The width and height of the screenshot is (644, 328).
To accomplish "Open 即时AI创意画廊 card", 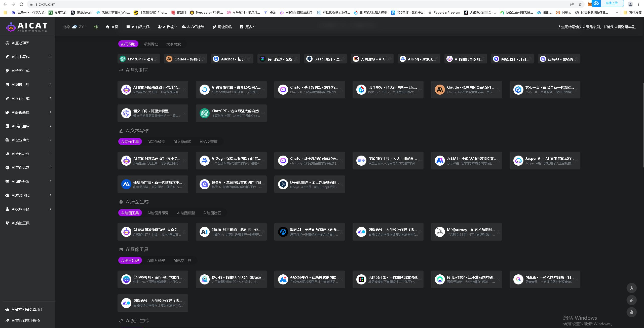I will [x=231, y=232].
